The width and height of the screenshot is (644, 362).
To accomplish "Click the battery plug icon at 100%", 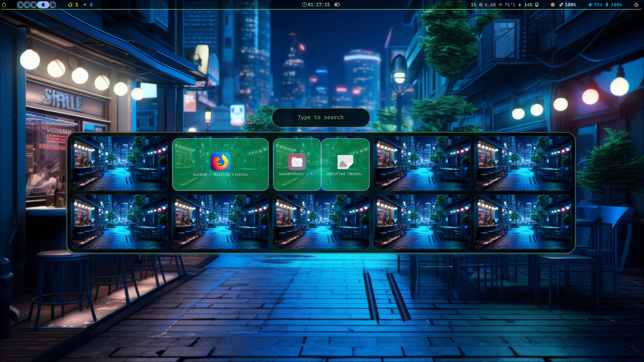I will (x=561, y=5).
